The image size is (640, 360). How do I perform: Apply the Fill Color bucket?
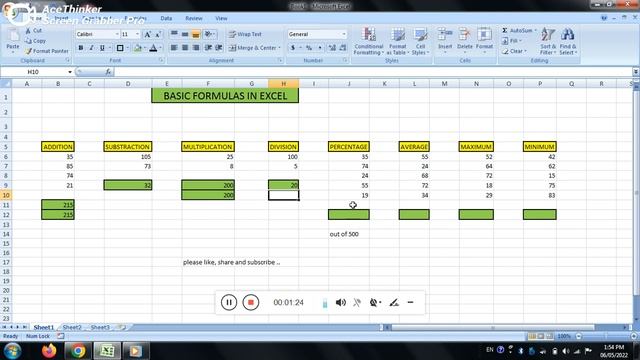138,48
